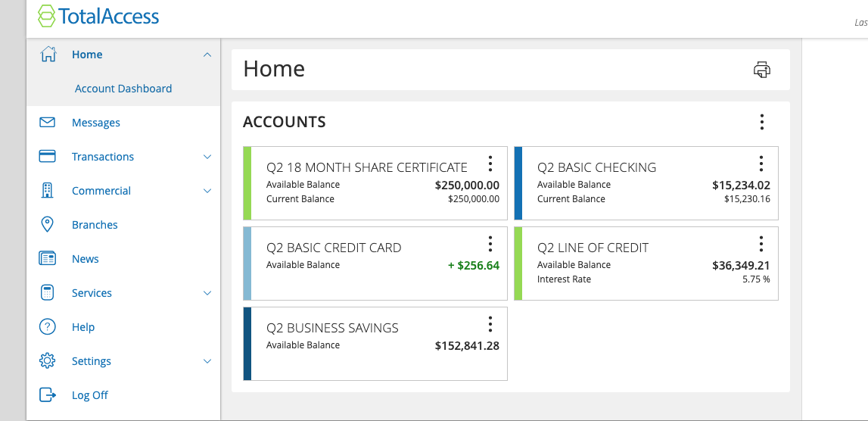This screenshot has height=421, width=868.
Task: Click the Transactions card icon
Action: 48,156
